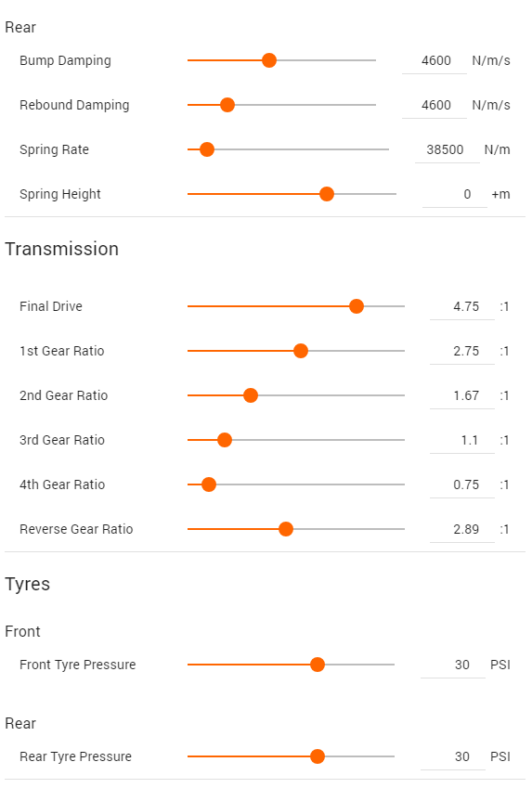Click the Front Tyre Pressure slider handle
532x788 pixels.
click(318, 665)
